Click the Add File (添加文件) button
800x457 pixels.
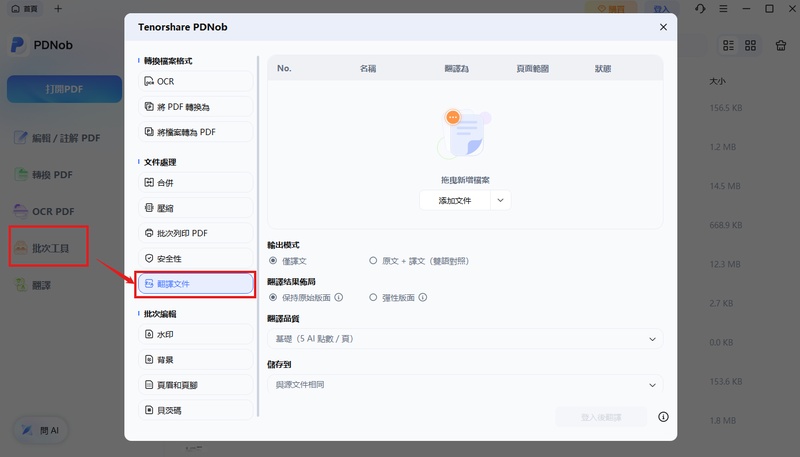[x=455, y=200]
